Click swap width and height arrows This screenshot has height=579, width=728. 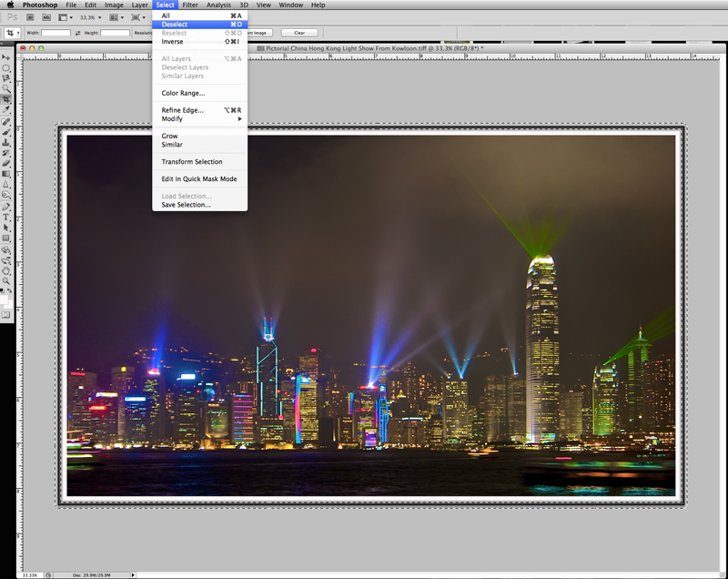(x=76, y=33)
